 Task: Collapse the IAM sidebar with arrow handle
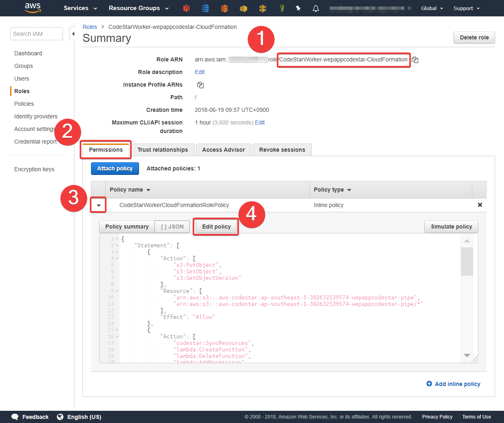click(x=72, y=34)
